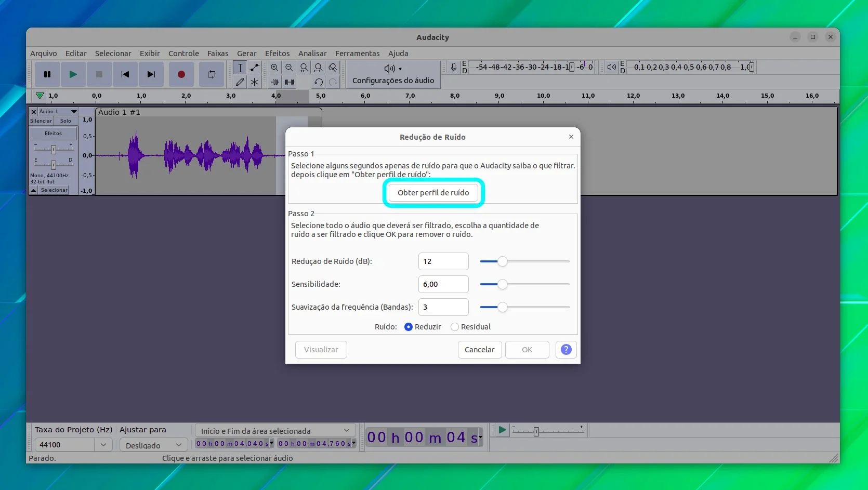Click the Obter perfil de ruído button
The width and height of the screenshot is (868, 490).
[x=433, y=193]
